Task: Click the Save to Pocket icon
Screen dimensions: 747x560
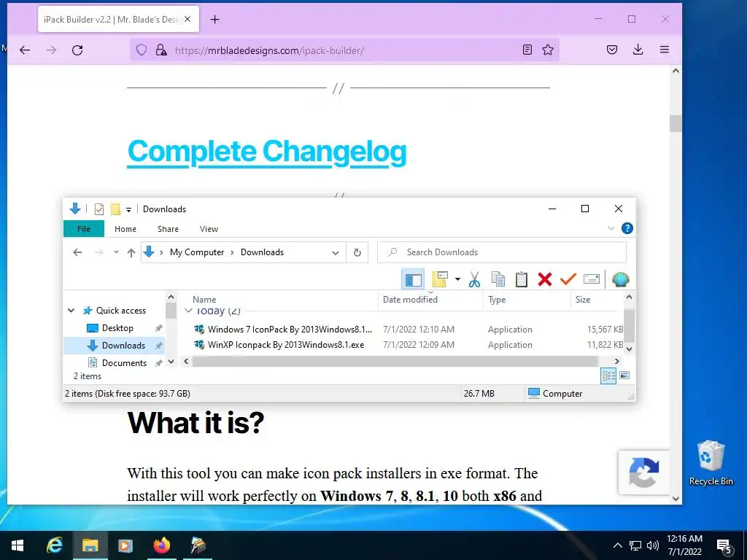Action: 612,50
